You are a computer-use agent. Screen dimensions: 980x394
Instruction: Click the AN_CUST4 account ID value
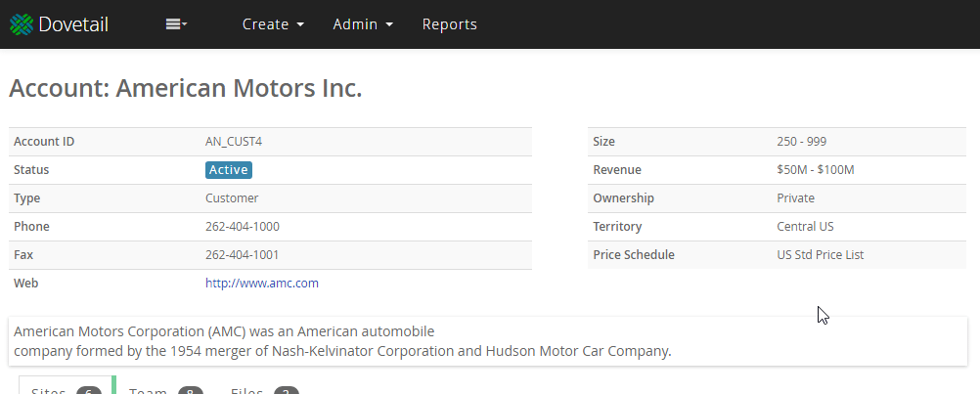coord(234,142)
